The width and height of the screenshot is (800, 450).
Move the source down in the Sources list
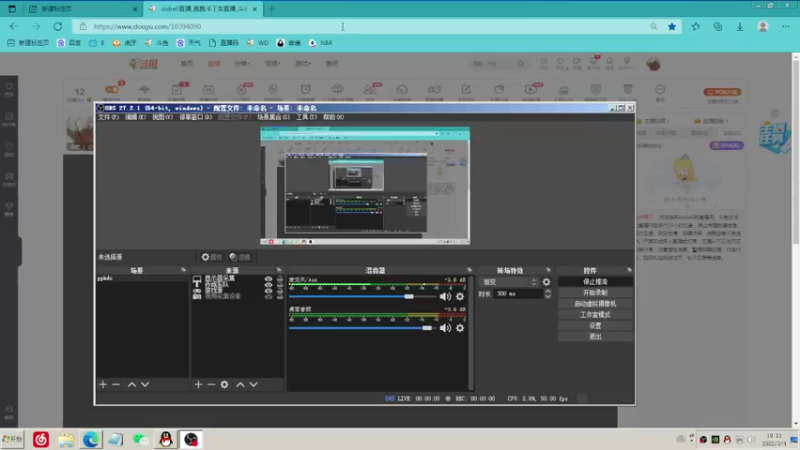[x=254, y=385]
